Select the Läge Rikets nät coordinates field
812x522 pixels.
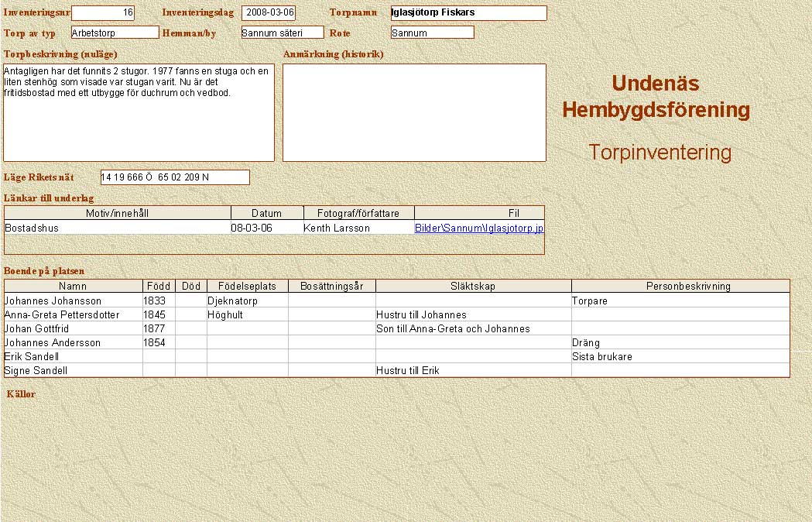pos(175,177)
